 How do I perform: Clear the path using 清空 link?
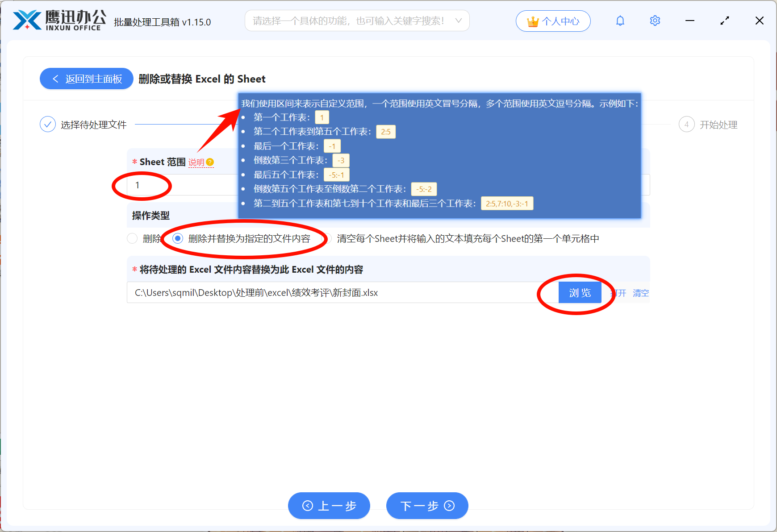641,293
